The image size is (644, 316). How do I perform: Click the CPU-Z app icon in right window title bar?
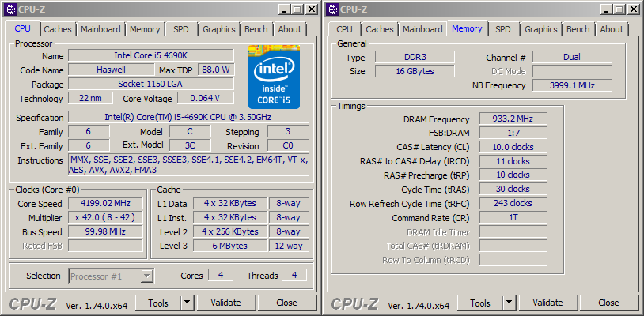pyautogui.click(x=332, y=9)
